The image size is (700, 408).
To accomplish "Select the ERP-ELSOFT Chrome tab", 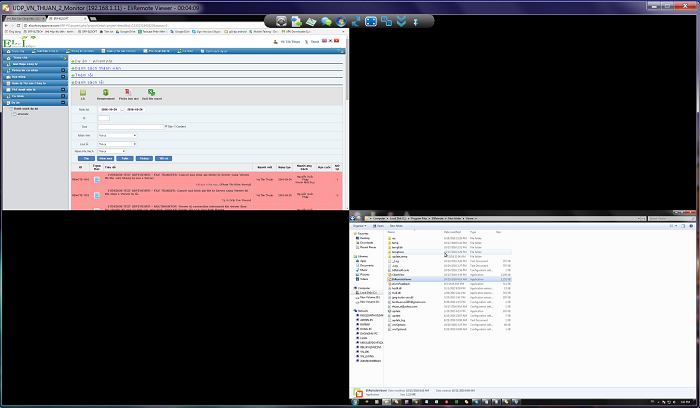I will pyautogui.click(x=67, y=18).
